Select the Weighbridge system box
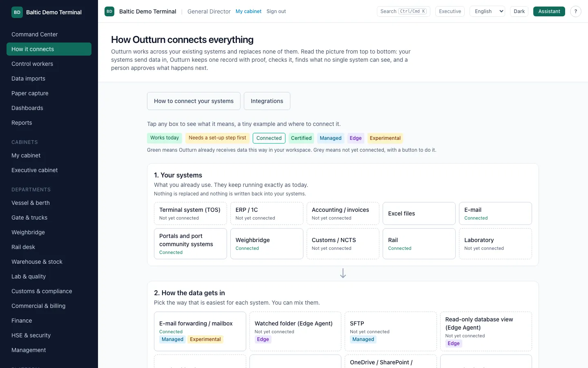Image resolution: width=588 pixels, height=368 pixels. tap(267, 244)
